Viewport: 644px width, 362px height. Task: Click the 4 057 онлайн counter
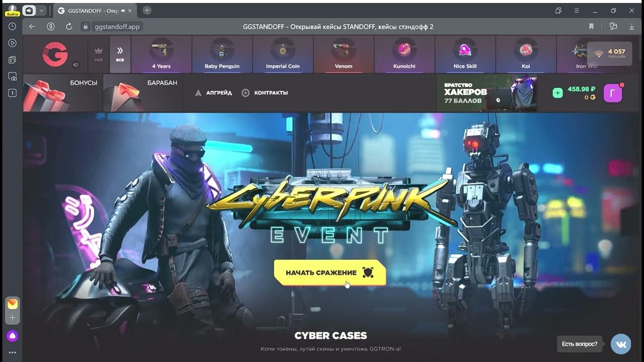point(609,54)
